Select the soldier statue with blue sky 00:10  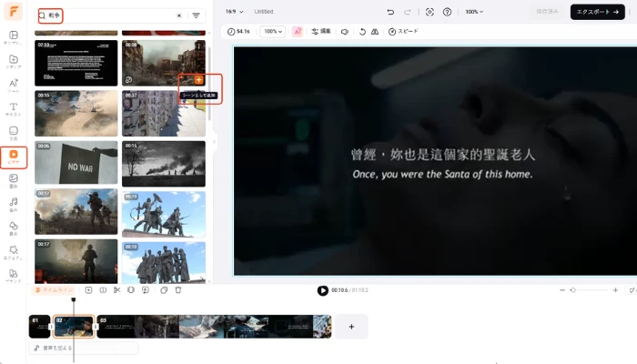164,214
